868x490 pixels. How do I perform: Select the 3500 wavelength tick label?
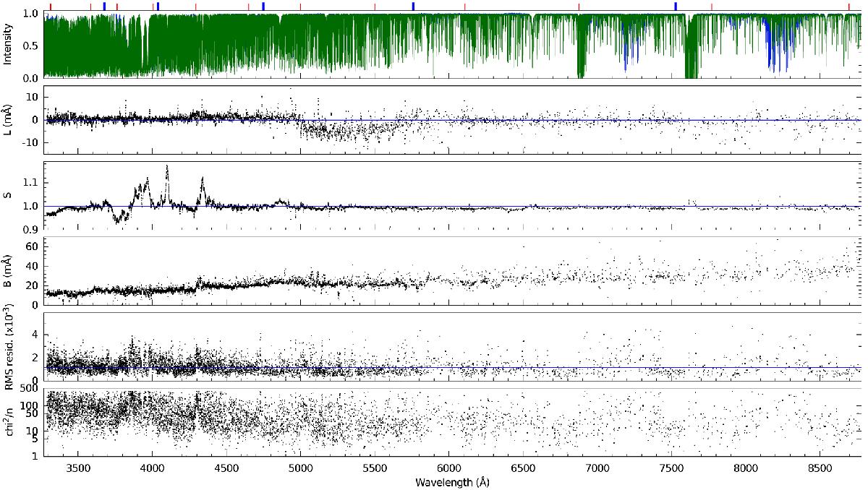78,468
